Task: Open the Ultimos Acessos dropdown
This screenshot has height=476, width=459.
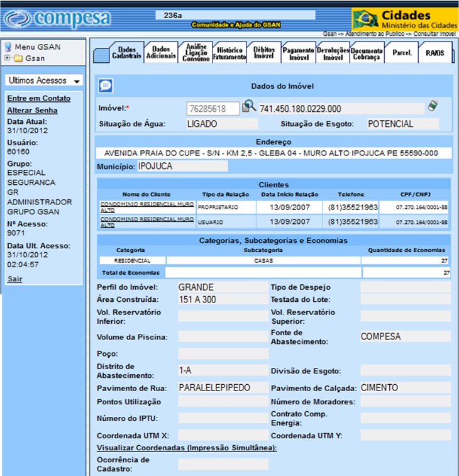Action: [x=44, y=81]
